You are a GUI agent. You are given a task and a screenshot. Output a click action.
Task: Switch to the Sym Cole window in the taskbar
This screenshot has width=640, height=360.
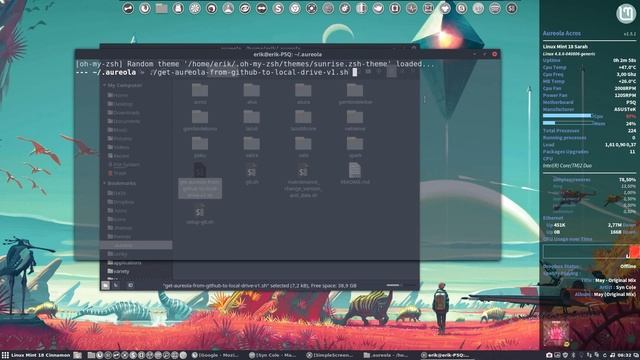[273, 356]
